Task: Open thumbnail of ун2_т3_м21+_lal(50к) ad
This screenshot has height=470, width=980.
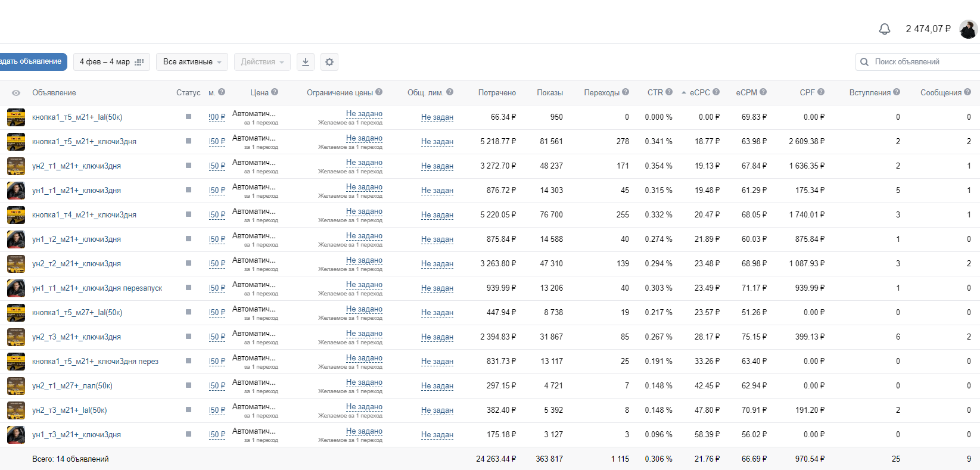Action: click(16, 410)
